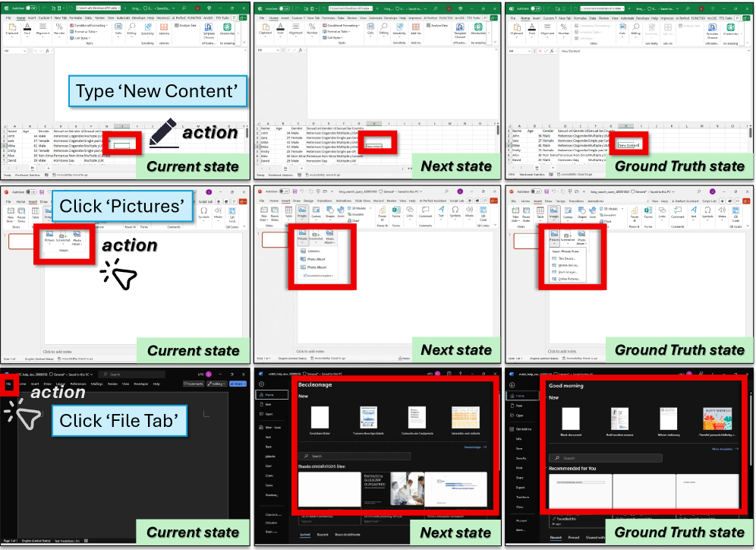Click Search box in Word Ground Truth backstage
Viewport: 756px width, 550px height.
click(606, 458)
